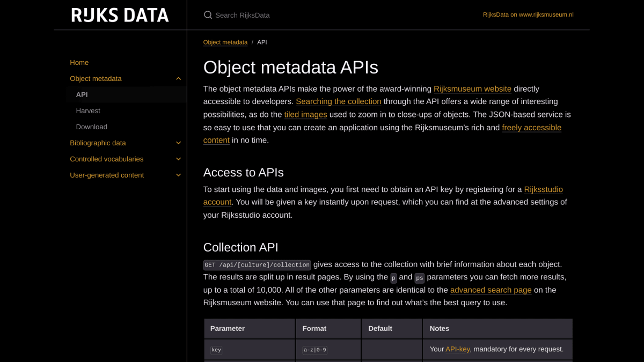The image size is (644, 362).
Task: Click the Parameter column header
Action: (x=250, y=329)
